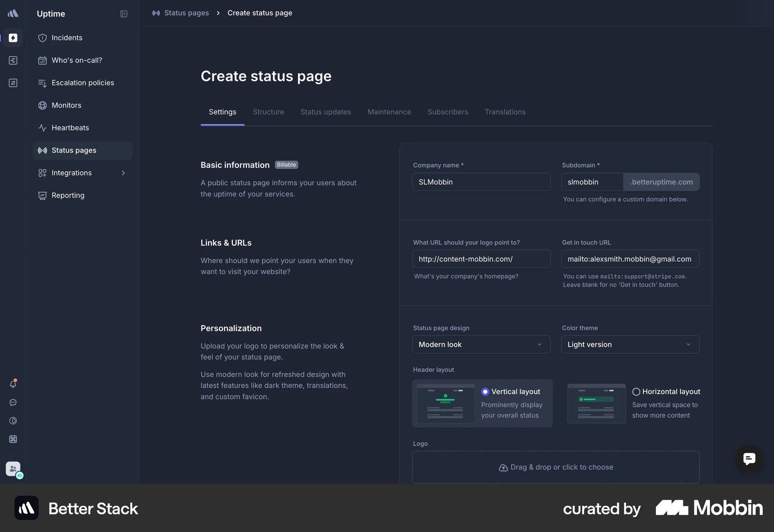Open Escalation policies in the sidebar
The width and height of the screenshot is (774, 532).
[83, 83]
